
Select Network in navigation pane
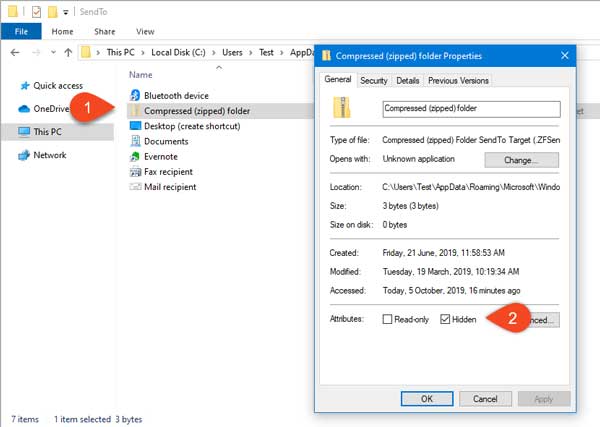pyautogui.click(x=50, y=155)
